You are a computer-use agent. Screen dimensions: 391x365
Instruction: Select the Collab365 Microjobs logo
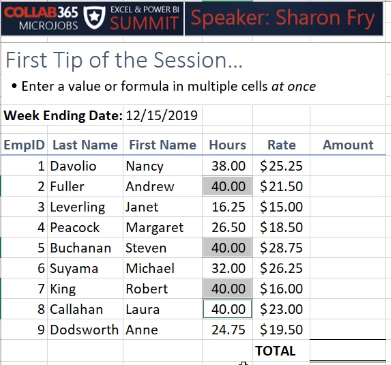click(41, 18)
